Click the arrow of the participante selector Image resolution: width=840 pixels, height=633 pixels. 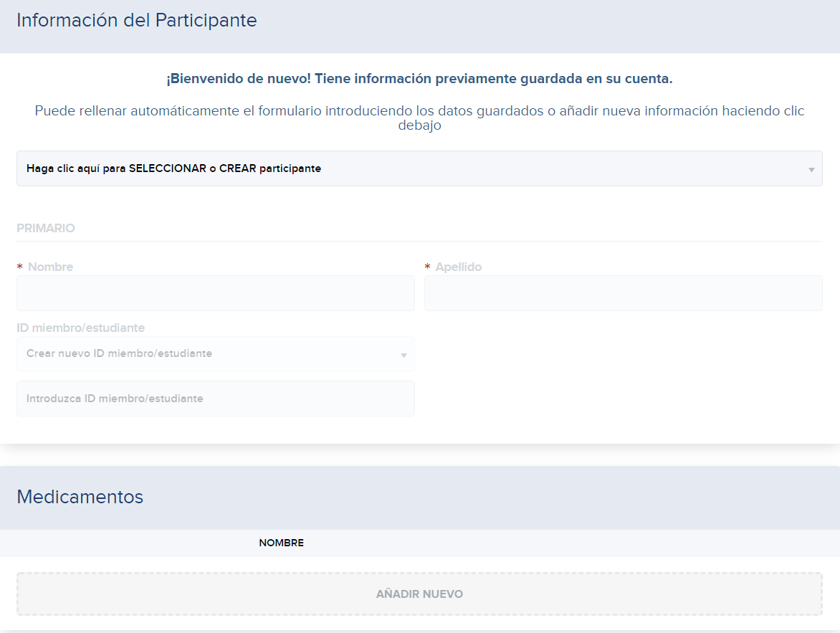coord(811,169)
